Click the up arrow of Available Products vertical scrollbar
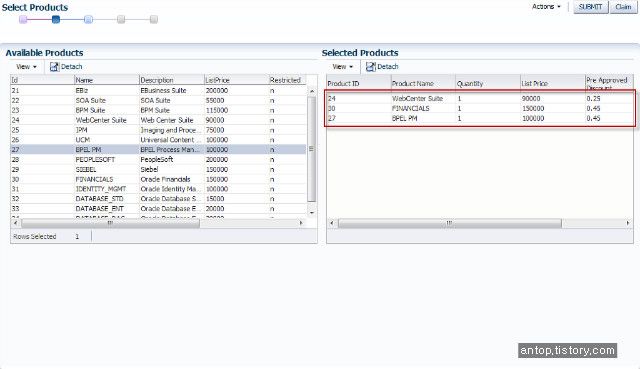Viewport: 640px width, 369px height. (312, 91)
